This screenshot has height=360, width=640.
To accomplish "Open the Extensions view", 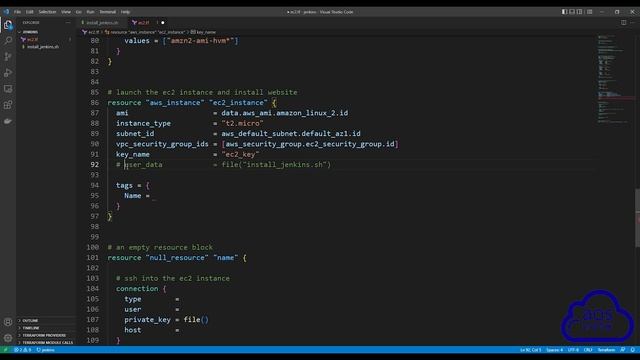I will pos(8,105).
